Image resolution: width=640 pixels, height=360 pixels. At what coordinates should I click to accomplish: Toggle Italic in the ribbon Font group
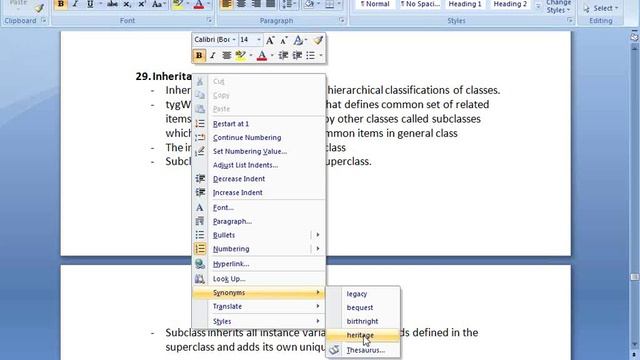(x=75, y=4)
